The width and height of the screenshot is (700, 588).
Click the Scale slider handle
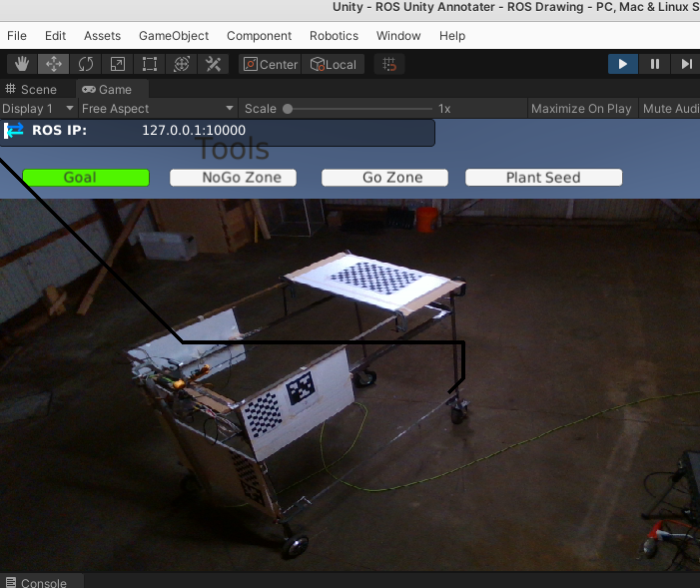[x=288, y=109]
